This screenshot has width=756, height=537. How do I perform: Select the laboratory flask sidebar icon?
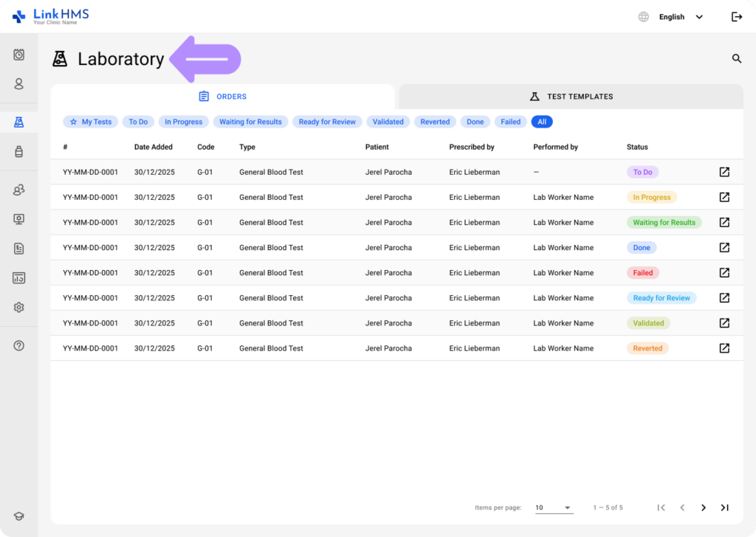pyautogui.click(x=19, y=122)
